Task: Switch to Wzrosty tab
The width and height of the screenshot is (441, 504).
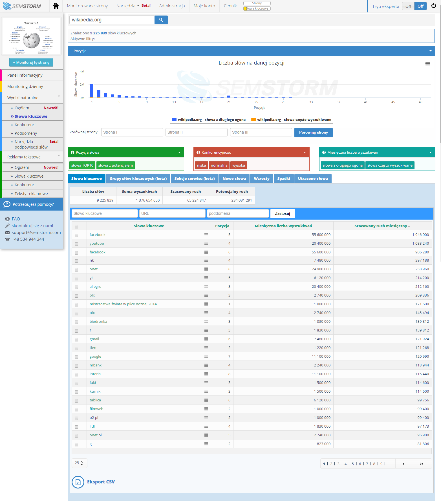Action: (262, 179)
